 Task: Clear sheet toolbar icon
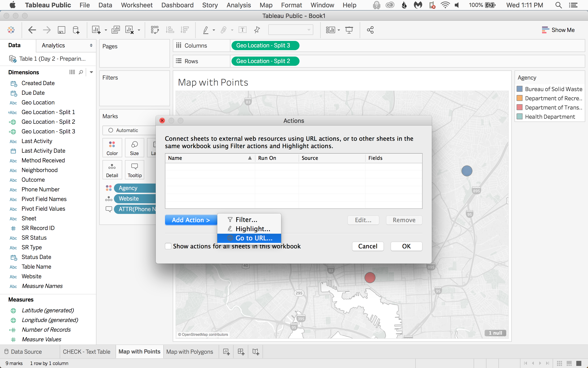coord(130,30)
